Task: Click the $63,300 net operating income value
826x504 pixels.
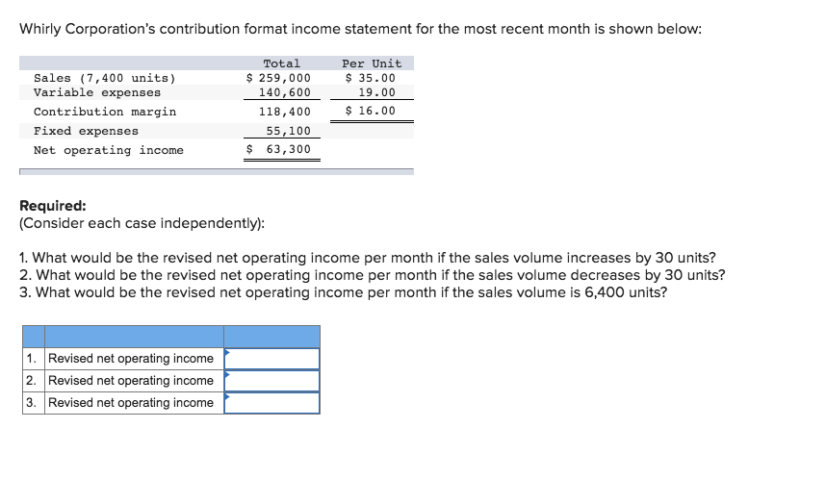Action: [x=278, y=149]
